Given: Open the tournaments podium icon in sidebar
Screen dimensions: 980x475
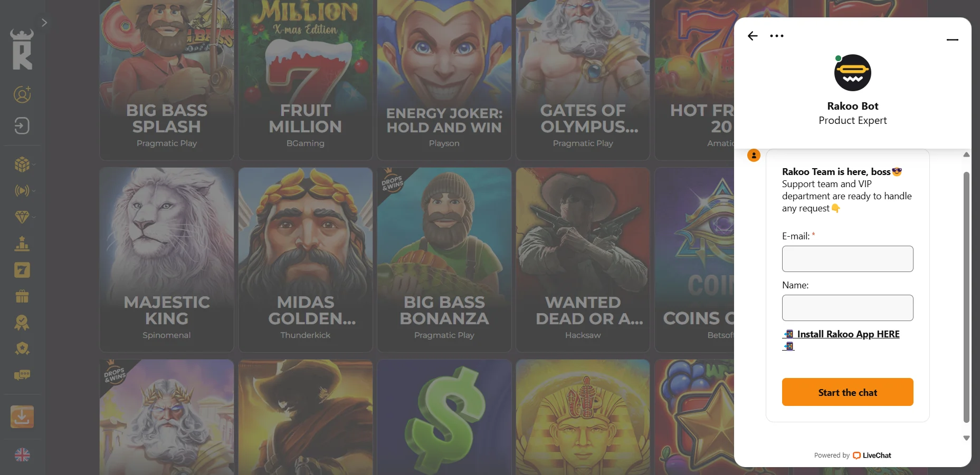Looking at the screenshot, I should (x=22, y=244).
